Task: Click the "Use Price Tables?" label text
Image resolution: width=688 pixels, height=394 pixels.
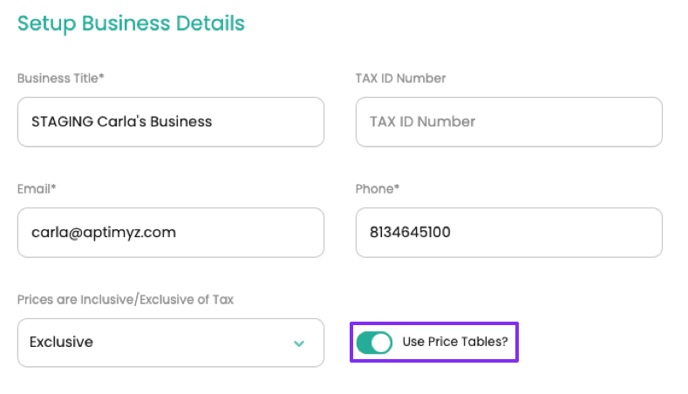Action: click(x=455, y=342)
